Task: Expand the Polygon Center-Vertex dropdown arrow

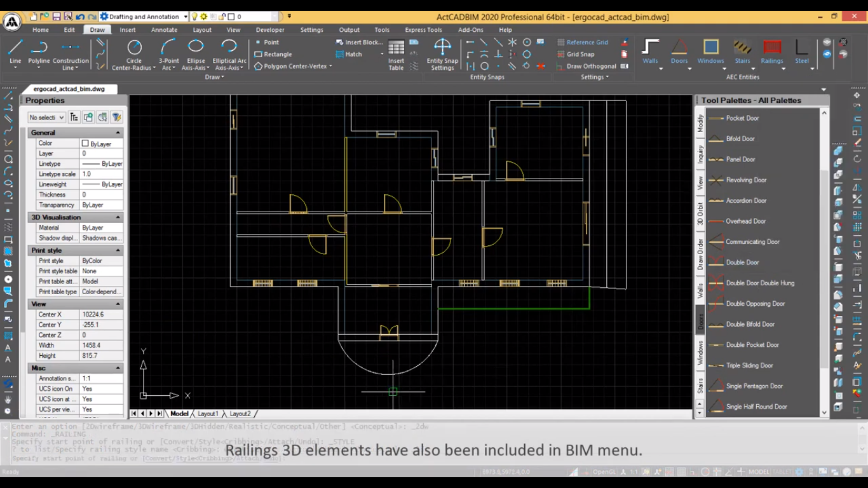Action: pyautogui.click(x=330, y=66)
